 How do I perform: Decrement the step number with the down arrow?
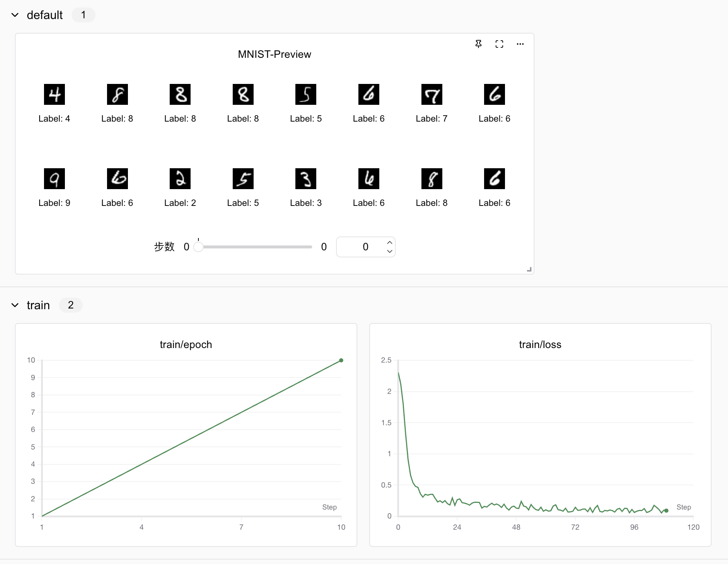point(390,251)
